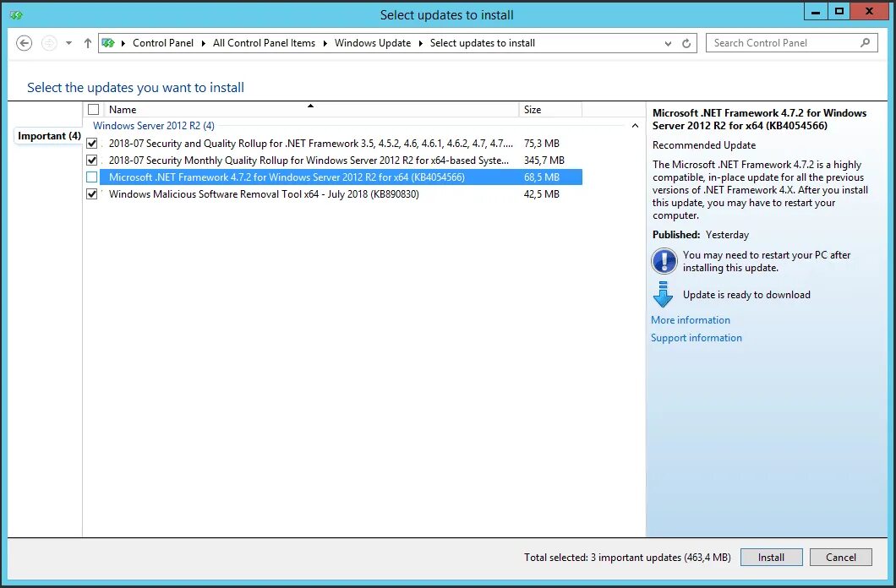
Task: Select Control Panel breadcrumb
Action: (x=163, y=43)
